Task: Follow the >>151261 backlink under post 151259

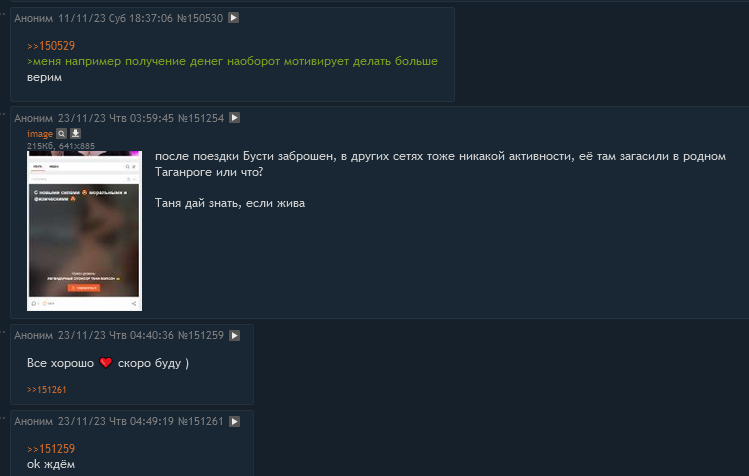Action: click(x=47, y=389)
